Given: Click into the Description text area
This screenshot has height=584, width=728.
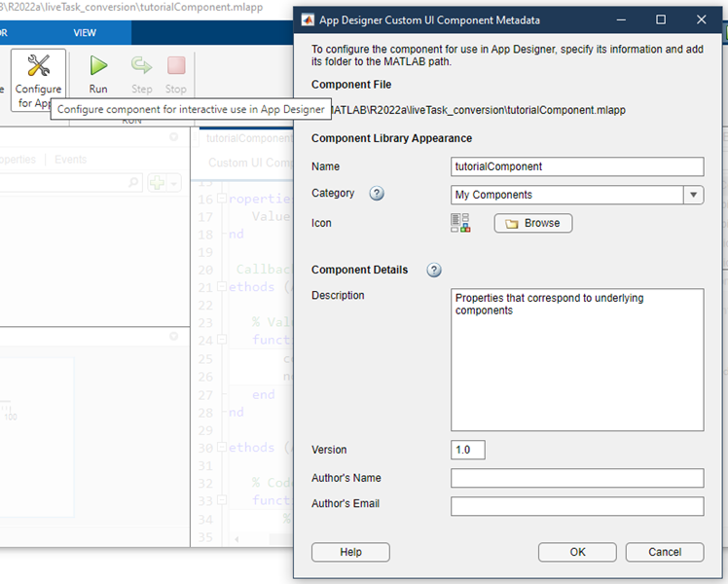Looking at the screenshot, I should [x=577, y=360].
